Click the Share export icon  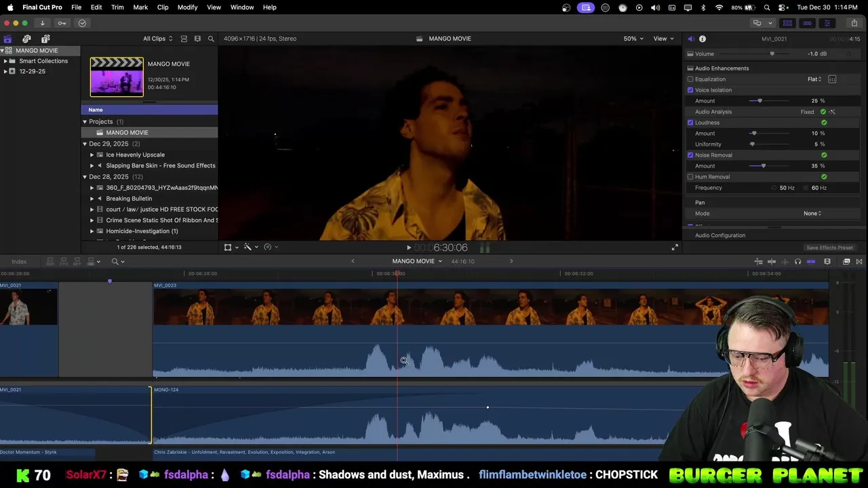854,23
